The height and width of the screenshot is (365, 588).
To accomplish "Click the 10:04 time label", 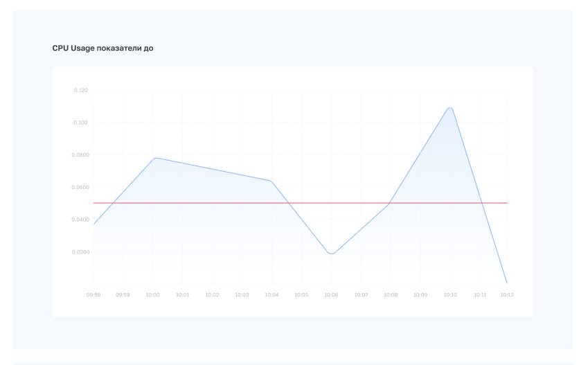I will coord(271,295).
